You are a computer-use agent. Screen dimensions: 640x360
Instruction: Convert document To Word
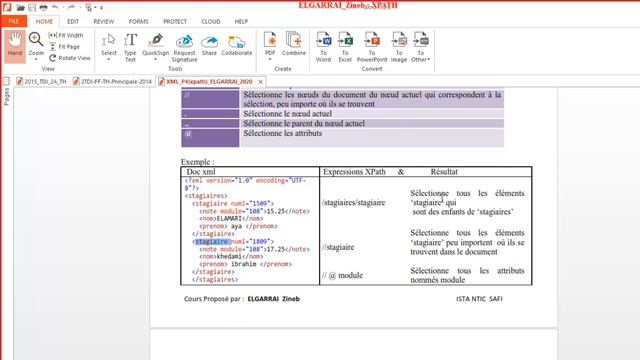tap(323, 47)
